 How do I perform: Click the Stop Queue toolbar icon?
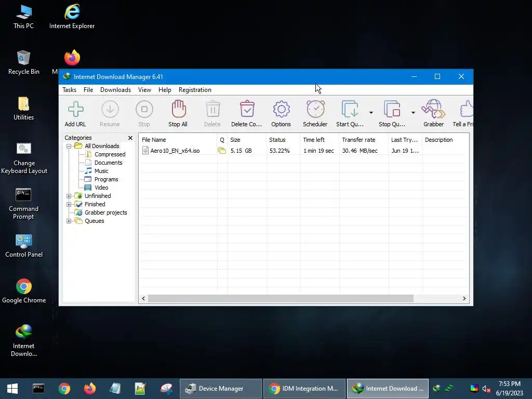point(392,109)
